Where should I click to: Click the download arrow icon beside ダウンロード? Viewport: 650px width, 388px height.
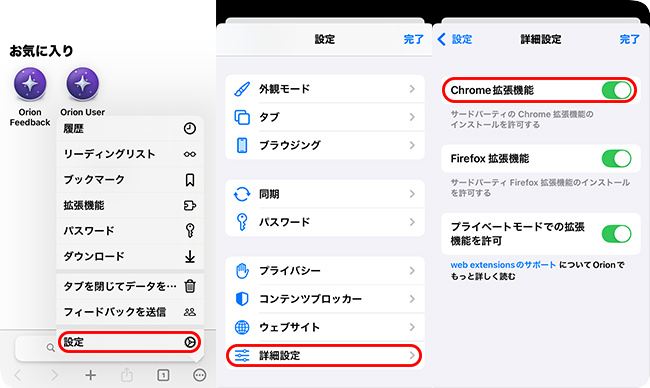[x=190, y=257]
